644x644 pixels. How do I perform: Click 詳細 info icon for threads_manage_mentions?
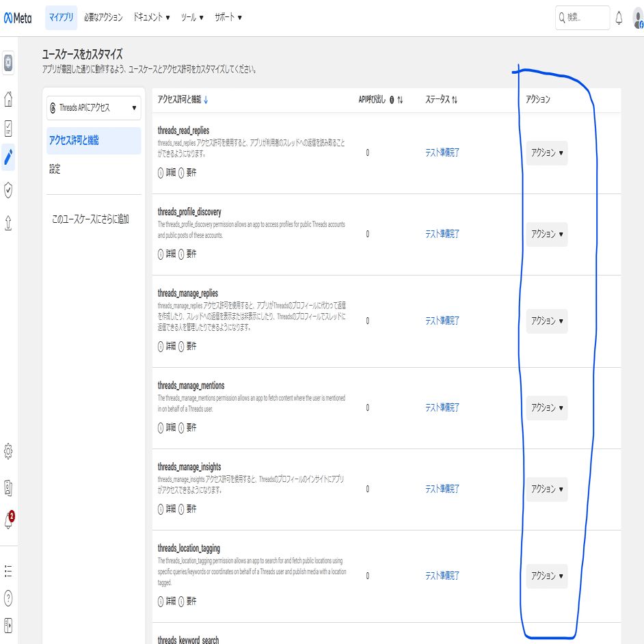(161, 427)
